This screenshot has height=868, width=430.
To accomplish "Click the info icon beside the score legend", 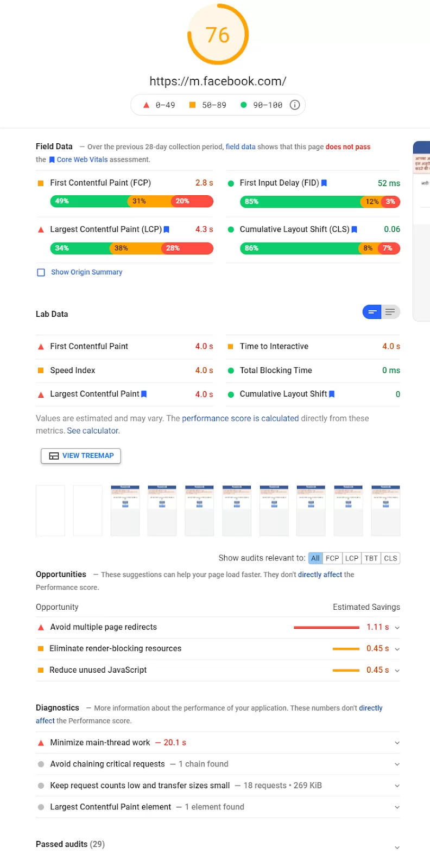I will tap(295, 105).
